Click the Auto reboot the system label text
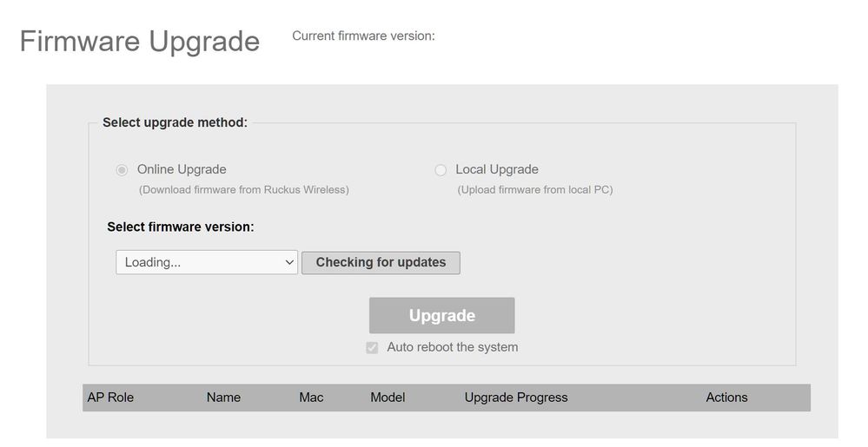The height and width of the screenshot is (447, 868). 452,347
